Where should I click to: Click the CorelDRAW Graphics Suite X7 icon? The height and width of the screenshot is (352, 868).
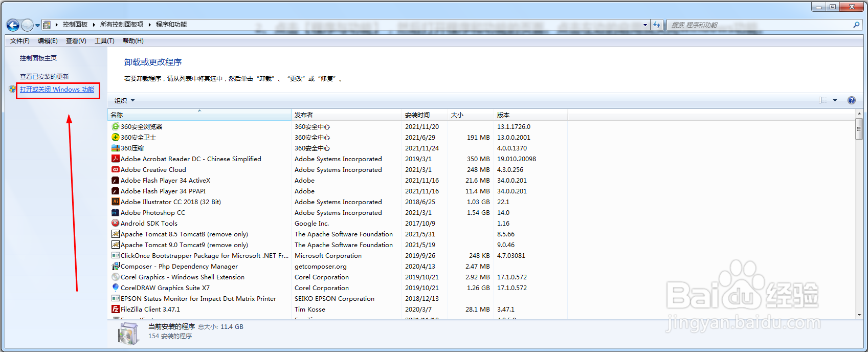(116, 288)
